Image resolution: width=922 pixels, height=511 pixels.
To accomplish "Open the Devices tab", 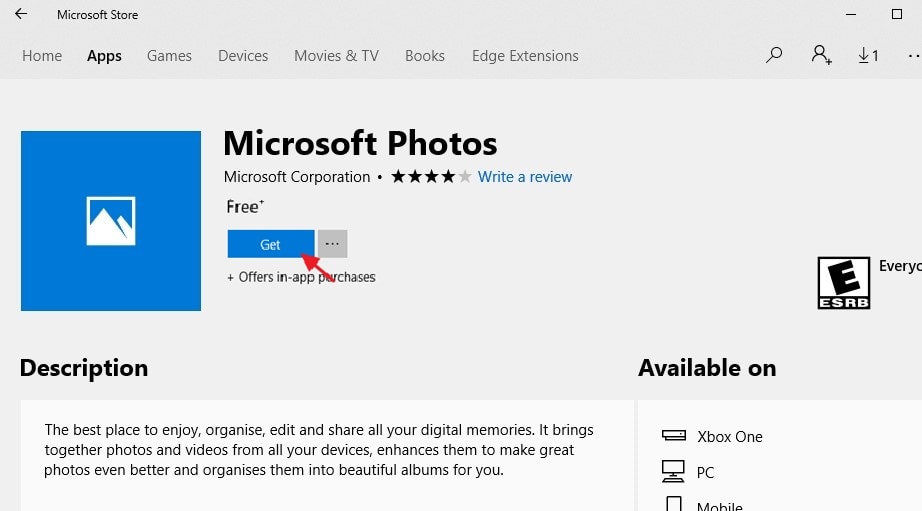I will pos(243,56).
